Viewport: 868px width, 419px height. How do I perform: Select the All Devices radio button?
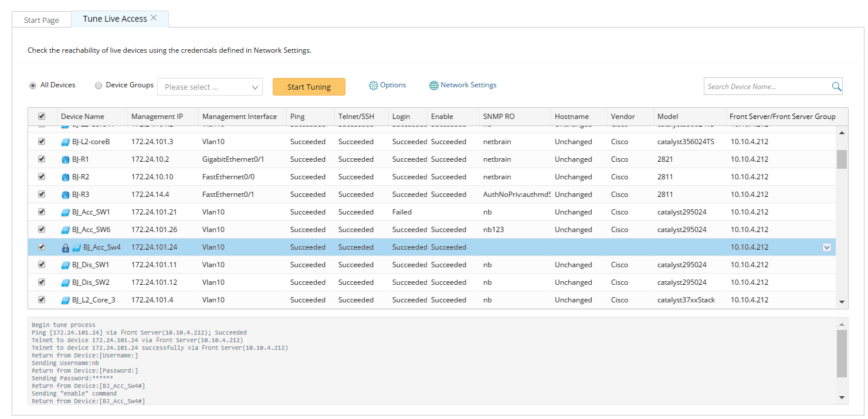[33, 86]
